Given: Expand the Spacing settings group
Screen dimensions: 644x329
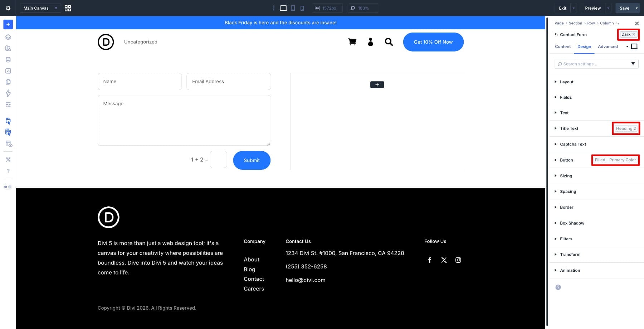Looking at the screenshot, I should coord(596,191).
